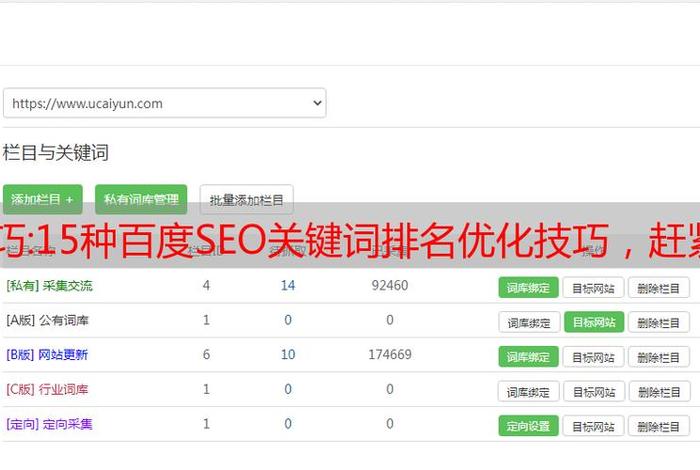Click 删除栏目 for 采集交流 row

[x=658, y=288]
